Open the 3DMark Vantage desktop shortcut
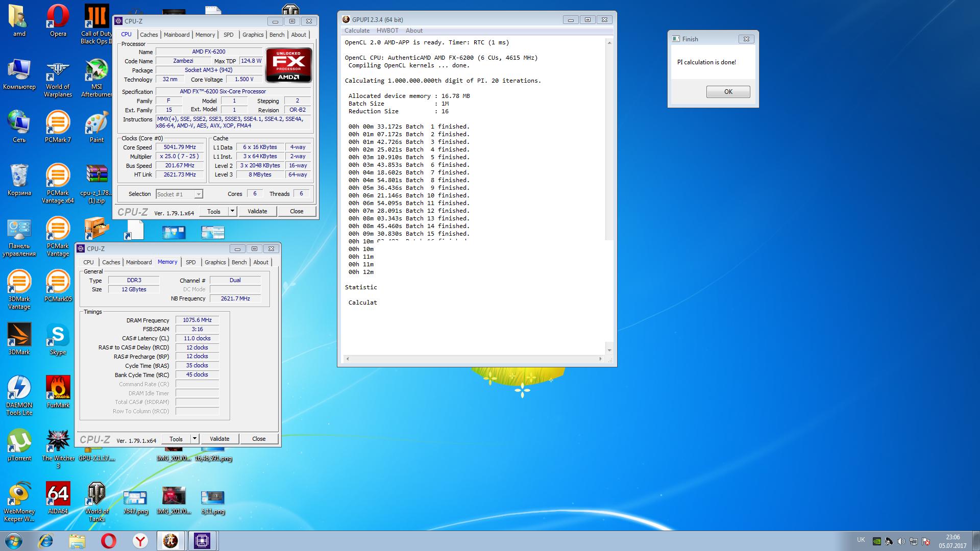 point(19,290)
